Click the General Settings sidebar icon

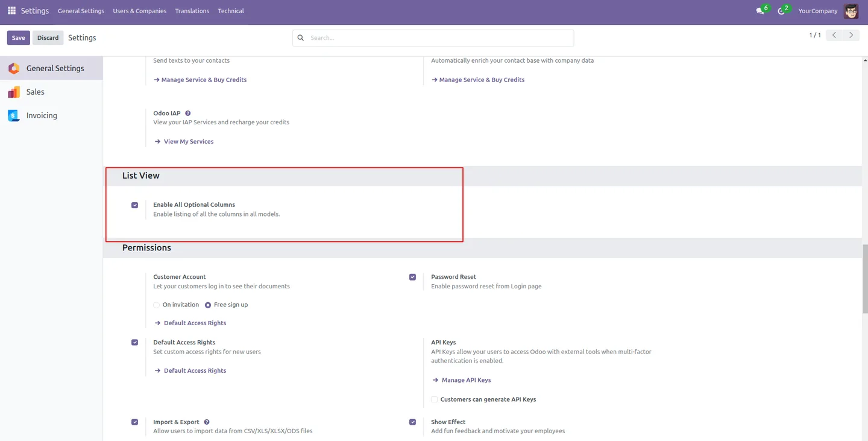click(14, 68)
